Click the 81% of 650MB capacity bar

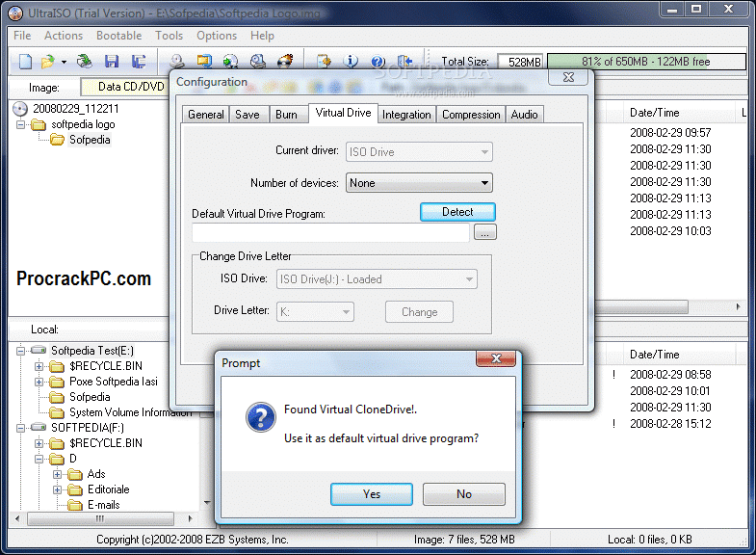pyautogui.click(x=646, y=62)
